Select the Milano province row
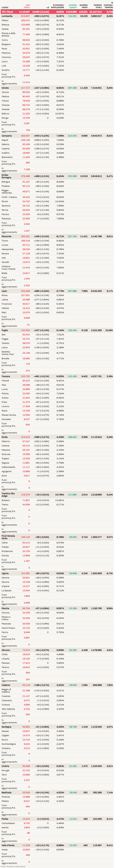This screenshot has width=114, height=868. tap(5, 21)
